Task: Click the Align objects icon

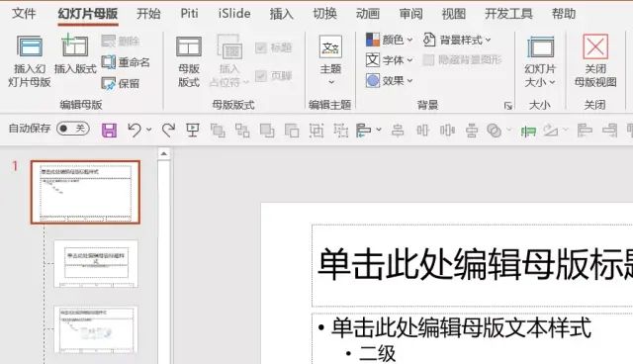Action: [x=363, y=130]
